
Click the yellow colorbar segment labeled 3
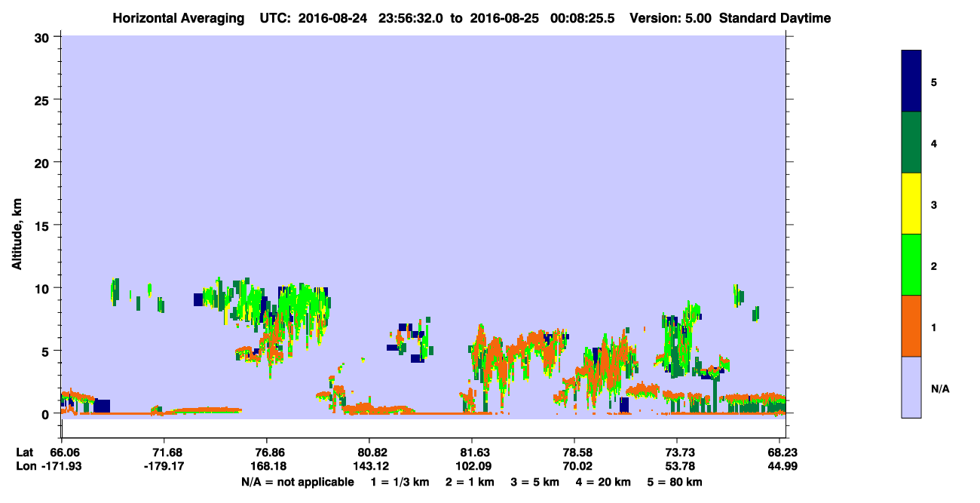tap(911, 204)
